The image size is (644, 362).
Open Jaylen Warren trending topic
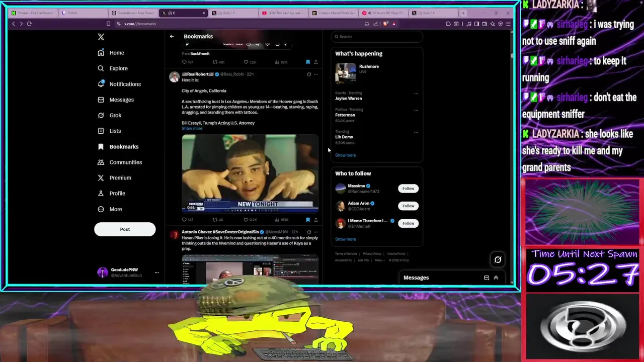[349, 99]
